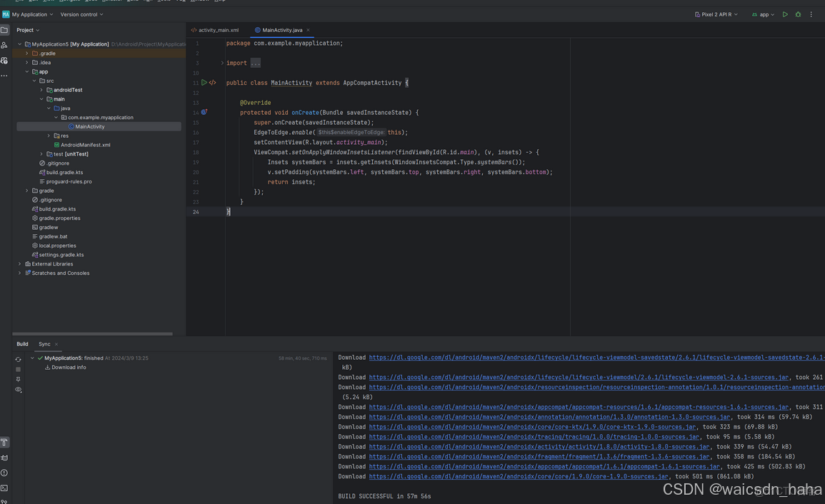Click the re-sync icon in Build panel
Viewport: 825px width, 504px height.
point(18,359)
